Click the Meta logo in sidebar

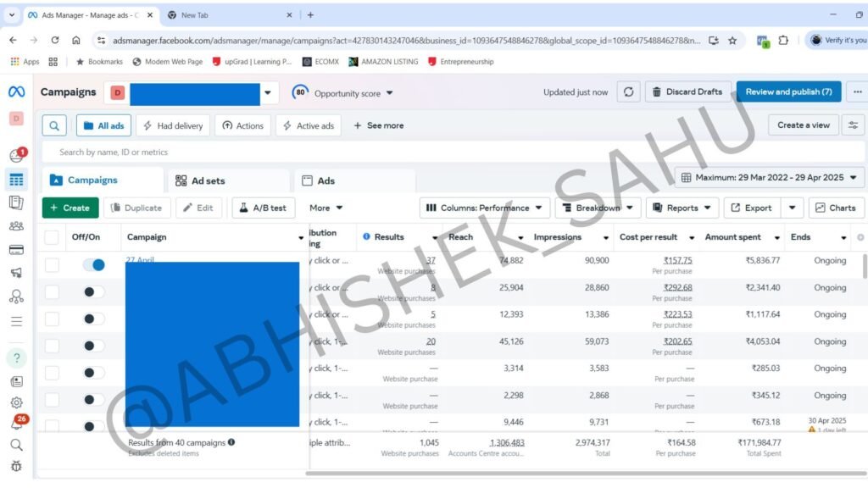click(16, 91)
